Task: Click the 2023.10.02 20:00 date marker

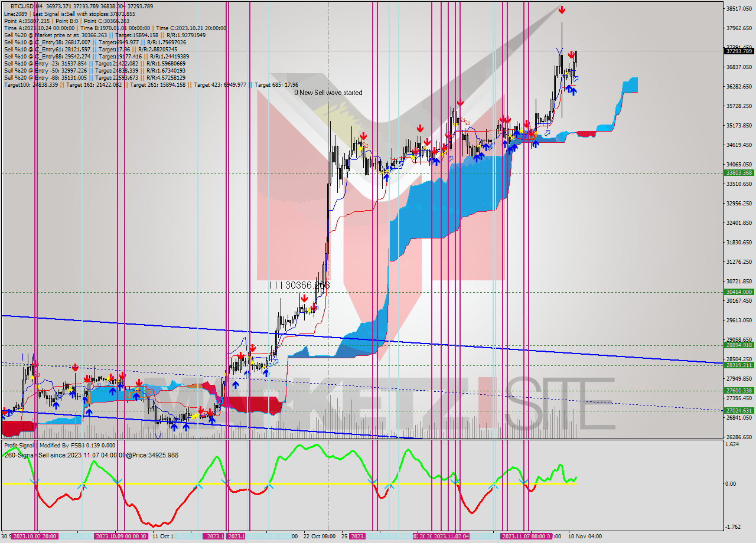Action: 35,536
